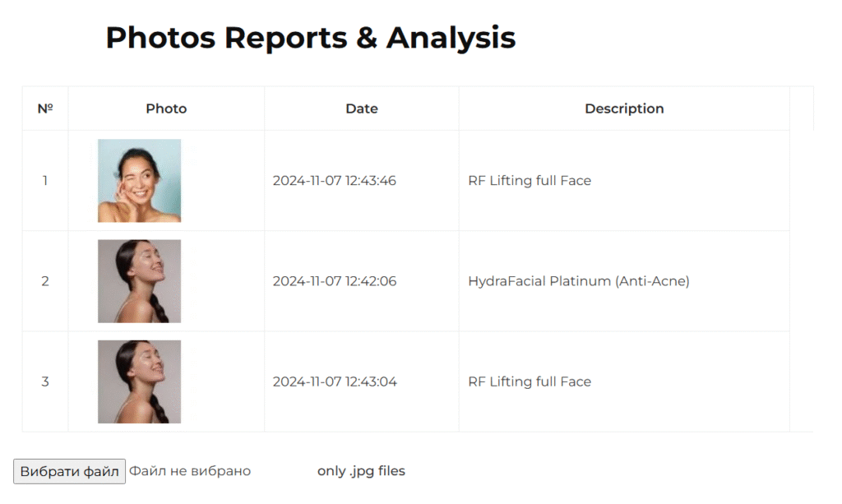Image resolution: width=842 pixels, height=504 pixels.
Task: Open the winking woman photo thumbnail
Action: (139, 181)
